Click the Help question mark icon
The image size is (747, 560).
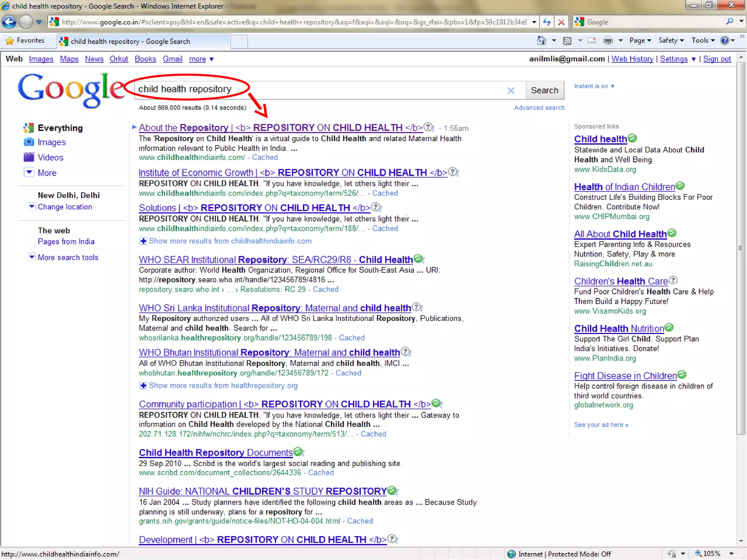coord(724,40)
